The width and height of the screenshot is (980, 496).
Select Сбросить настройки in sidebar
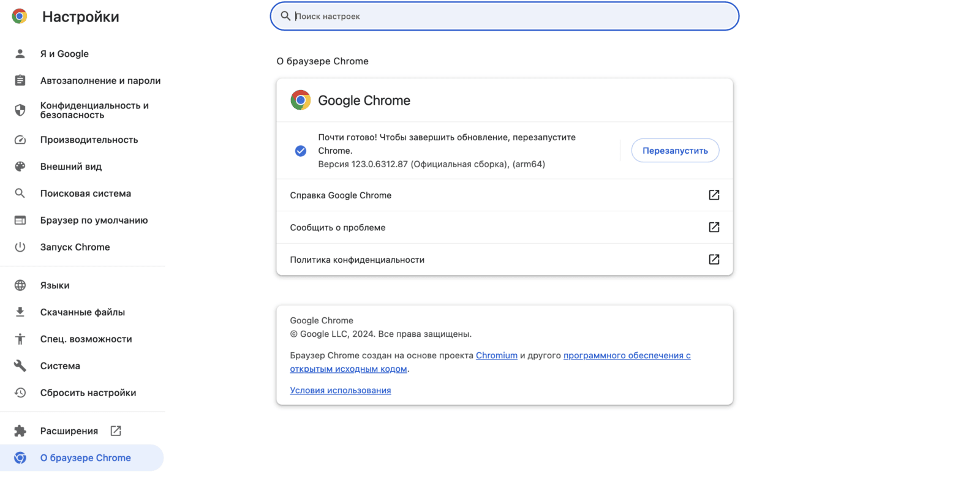coord(88,393)
